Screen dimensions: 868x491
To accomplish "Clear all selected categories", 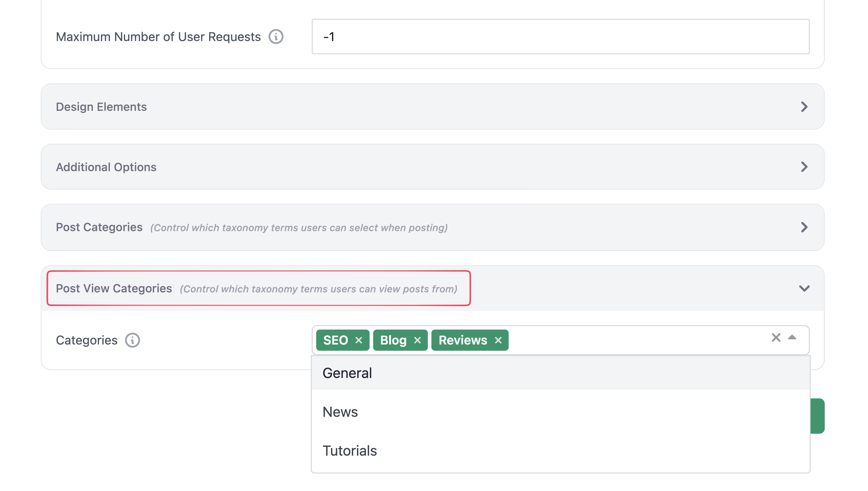I will 776,337.
